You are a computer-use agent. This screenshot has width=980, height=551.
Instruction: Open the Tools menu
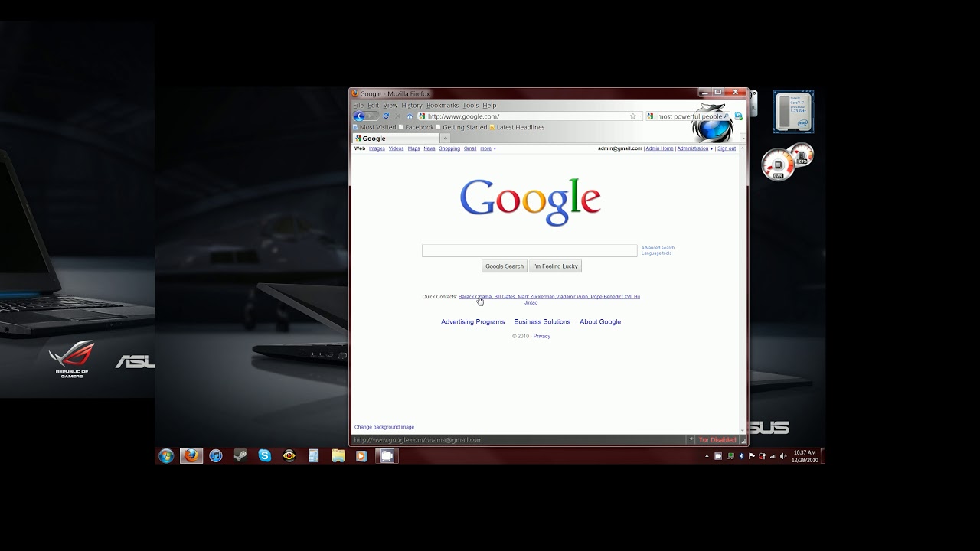click(470, 106)
